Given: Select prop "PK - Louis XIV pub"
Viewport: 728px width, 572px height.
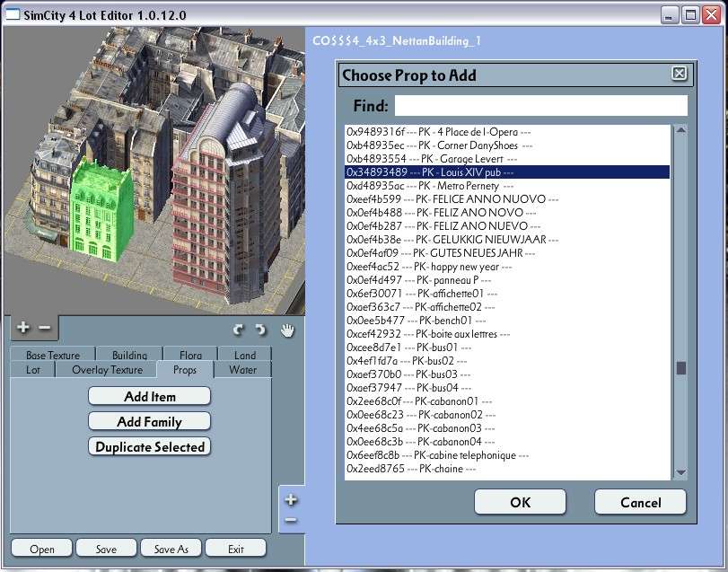Looking at the screenshot, I should [x=507, y=172].
